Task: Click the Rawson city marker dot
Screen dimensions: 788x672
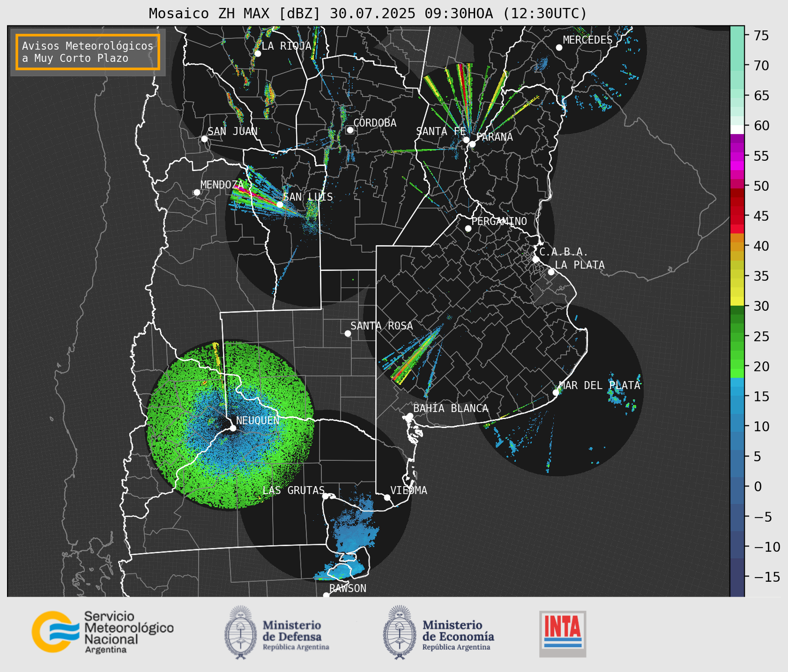Action: point(326,595)
